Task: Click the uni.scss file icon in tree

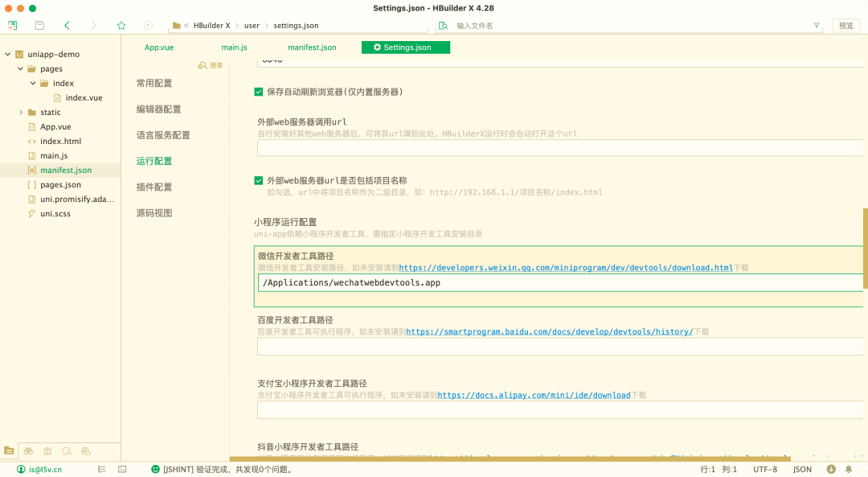Action: 32,214
